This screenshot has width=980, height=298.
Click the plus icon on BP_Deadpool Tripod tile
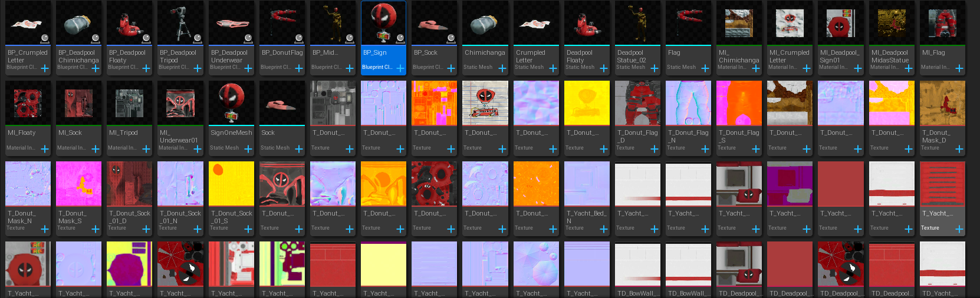(198, 69)
